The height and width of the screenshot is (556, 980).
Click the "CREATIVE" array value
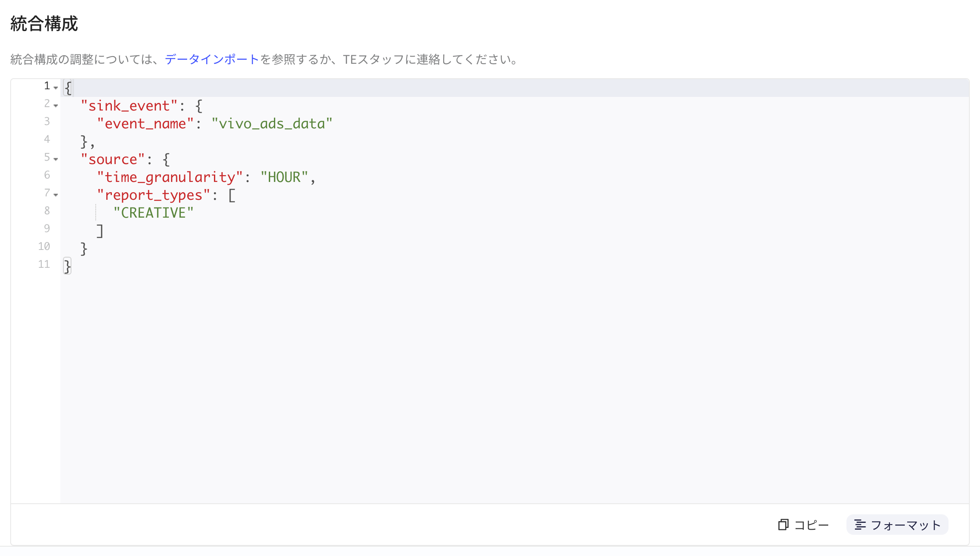coord(154,213)
